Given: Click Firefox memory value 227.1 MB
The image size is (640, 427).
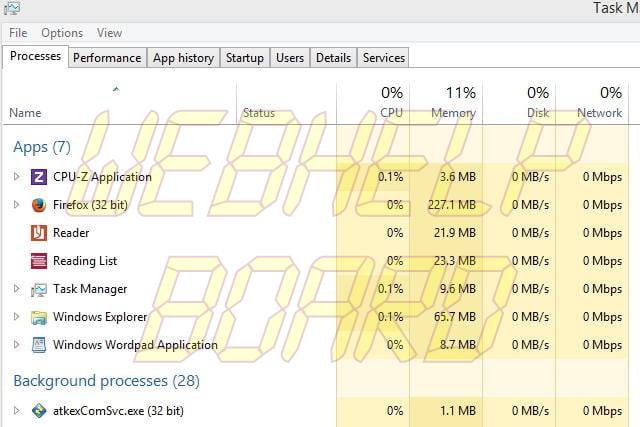Looking at the screenshot, I should click(452, 205).
